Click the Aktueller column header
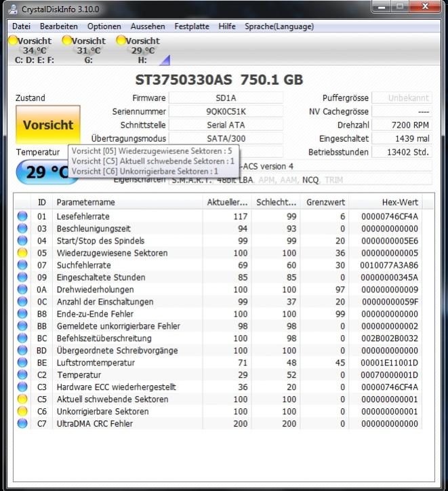This screenshot has height=491, width=448. tap(228, 202)
